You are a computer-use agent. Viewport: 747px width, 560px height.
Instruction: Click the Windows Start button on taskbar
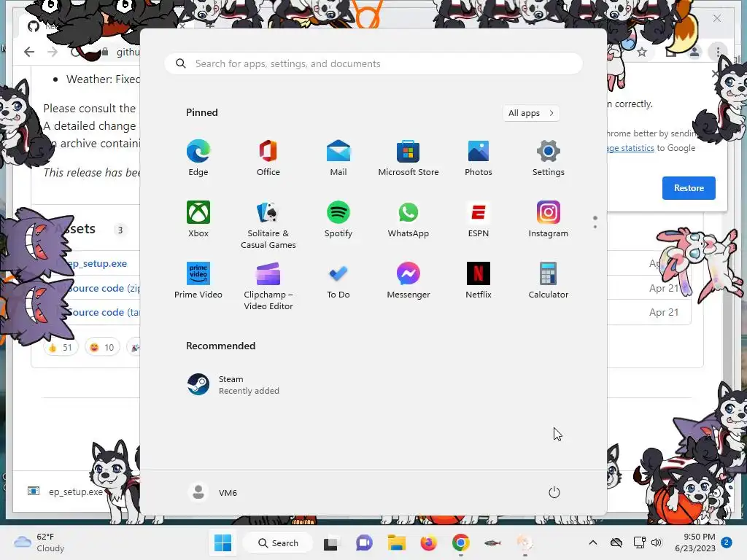[222, 542]
